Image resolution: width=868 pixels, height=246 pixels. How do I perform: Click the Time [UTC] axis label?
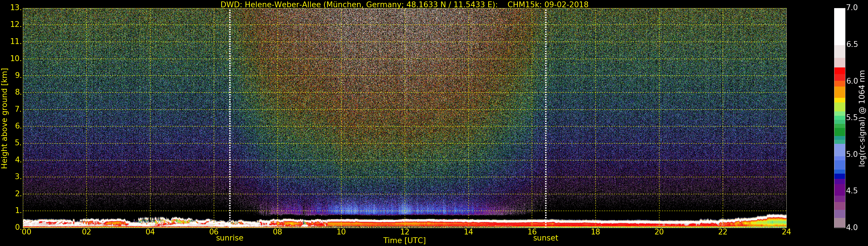coord(404,241)
